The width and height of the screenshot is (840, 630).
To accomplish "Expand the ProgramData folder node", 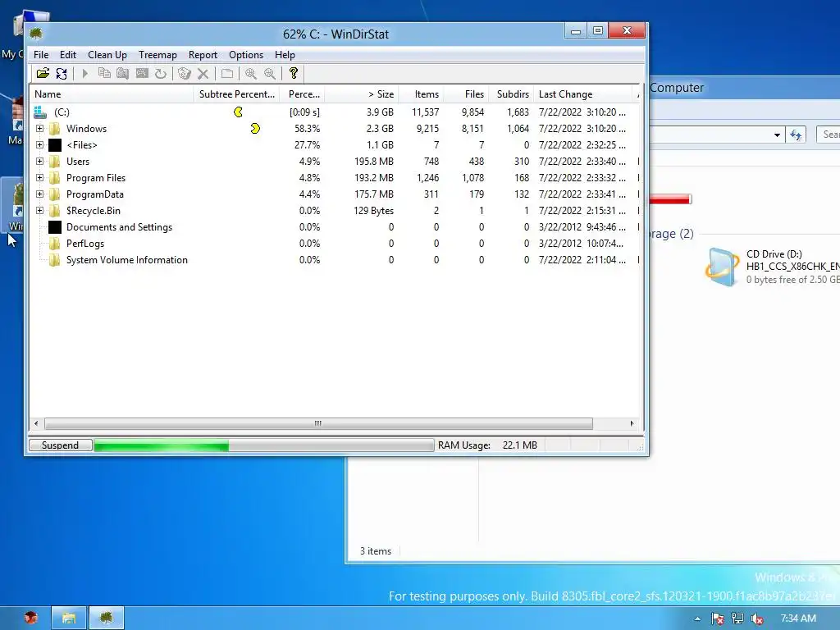I will click(39, 194).
